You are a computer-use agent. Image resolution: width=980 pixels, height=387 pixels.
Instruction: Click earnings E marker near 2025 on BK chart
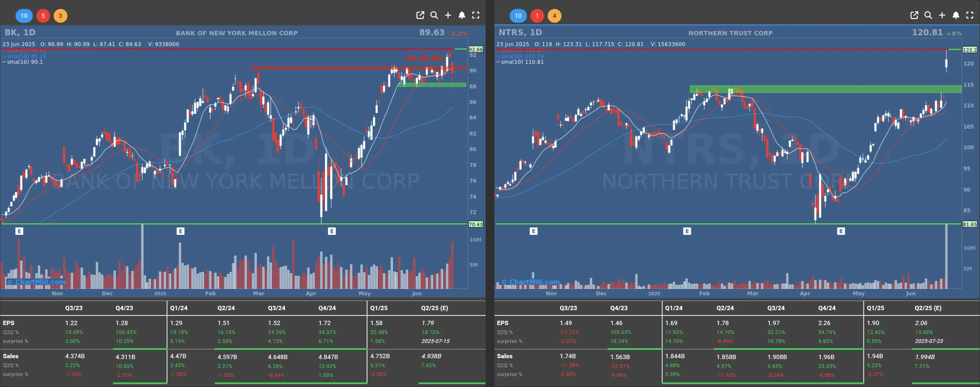181,231
